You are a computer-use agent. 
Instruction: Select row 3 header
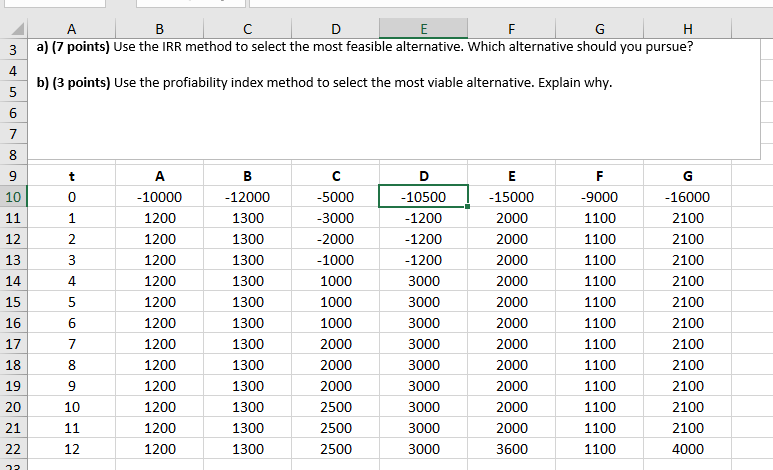point(13,50)
